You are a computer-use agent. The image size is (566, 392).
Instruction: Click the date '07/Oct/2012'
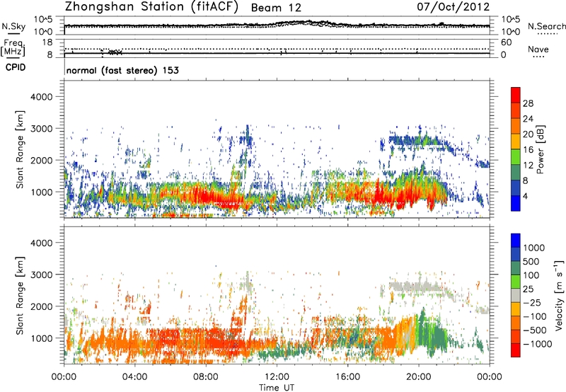[x=454, y=7]
